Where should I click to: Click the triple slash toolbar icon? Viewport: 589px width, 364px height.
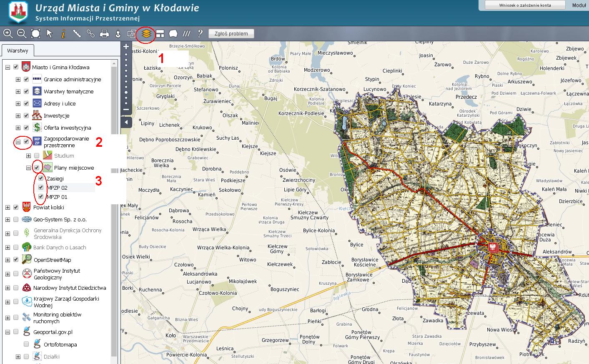[187, 34]
